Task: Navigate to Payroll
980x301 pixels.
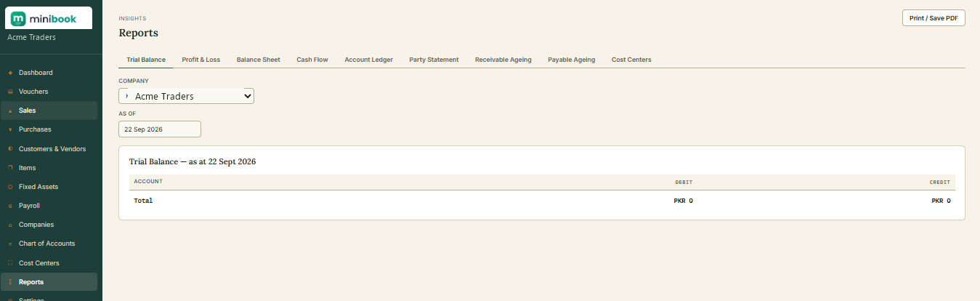Action: [x=49, y=206]
